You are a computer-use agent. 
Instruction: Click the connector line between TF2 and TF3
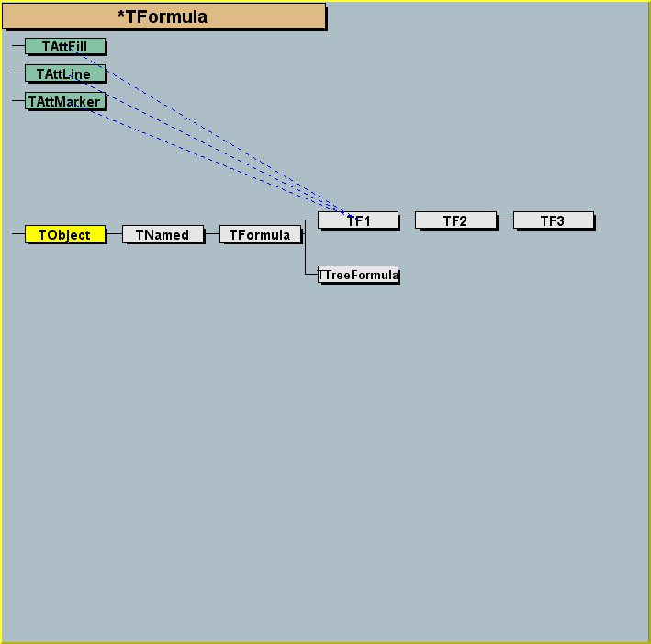tap(505, 220)
